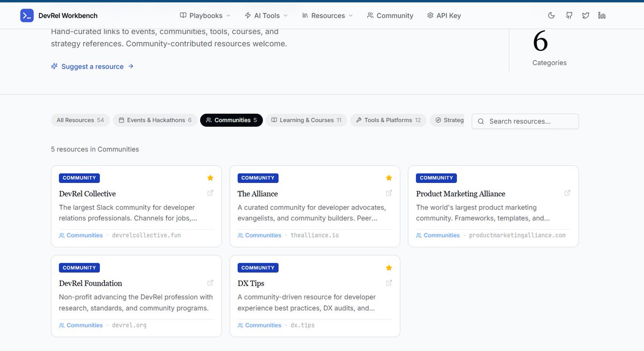Open external link icon for DX Tips
This screenshot has height=351, width=644.
tap(389, 283)
